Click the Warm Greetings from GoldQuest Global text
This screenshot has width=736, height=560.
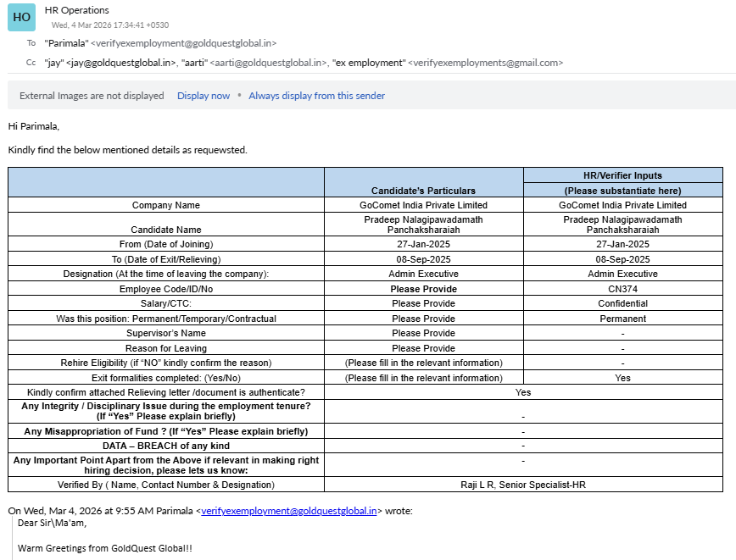click(x=105, y=548)
